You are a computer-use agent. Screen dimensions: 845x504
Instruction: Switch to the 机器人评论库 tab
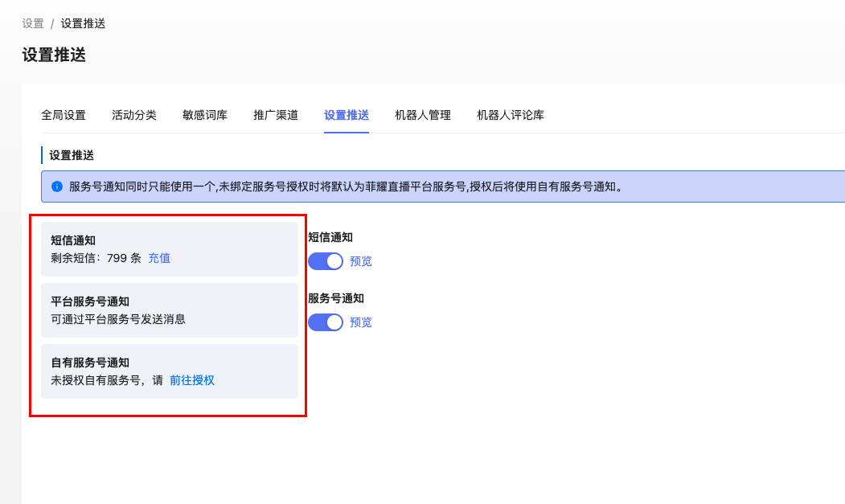(511, 115)
